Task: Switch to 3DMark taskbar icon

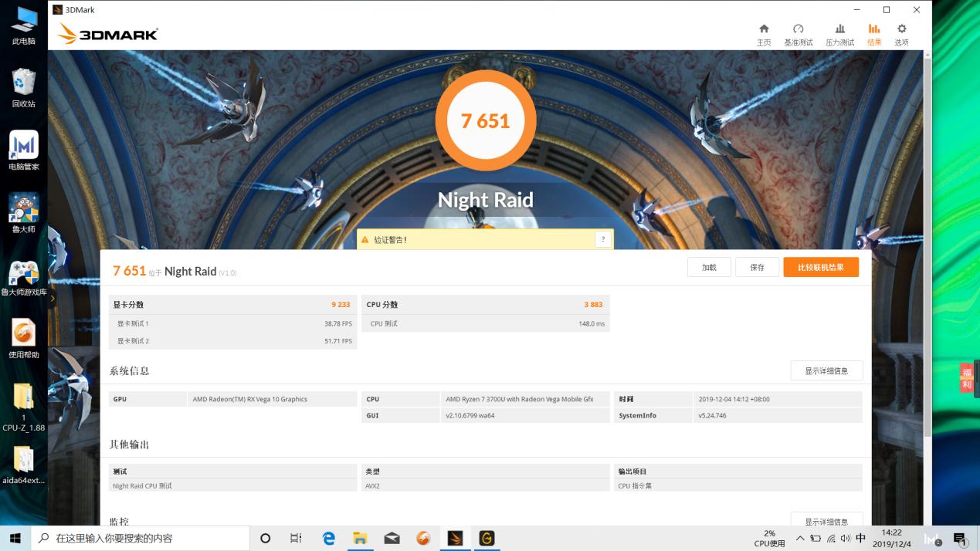Action: [x=455, y=539]
